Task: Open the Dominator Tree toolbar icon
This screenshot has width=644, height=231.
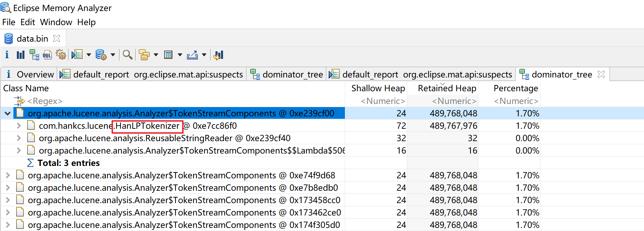Action: tap(34, 55)
